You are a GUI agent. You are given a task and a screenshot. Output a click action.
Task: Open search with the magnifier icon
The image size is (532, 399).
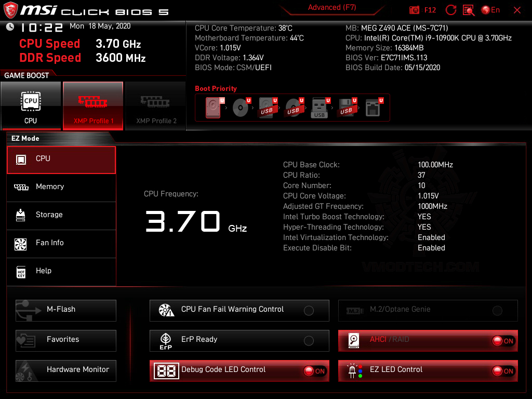tap(468, 9)
